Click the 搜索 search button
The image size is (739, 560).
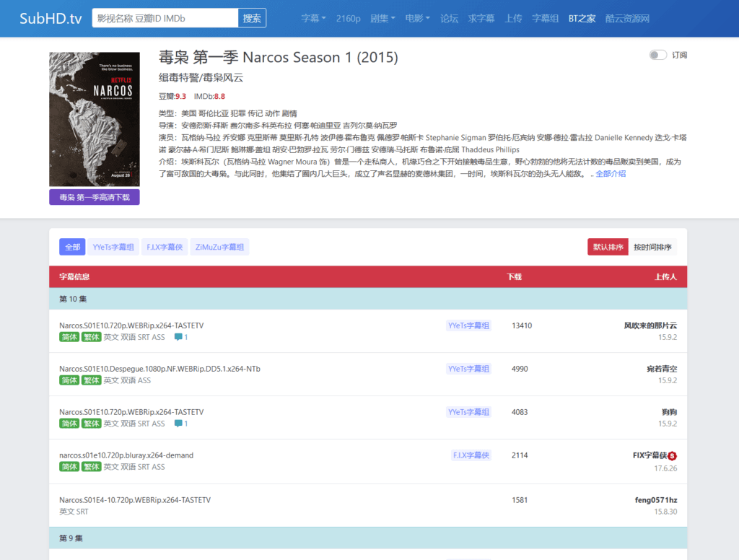pyautogui.click(x=252, y=19)
